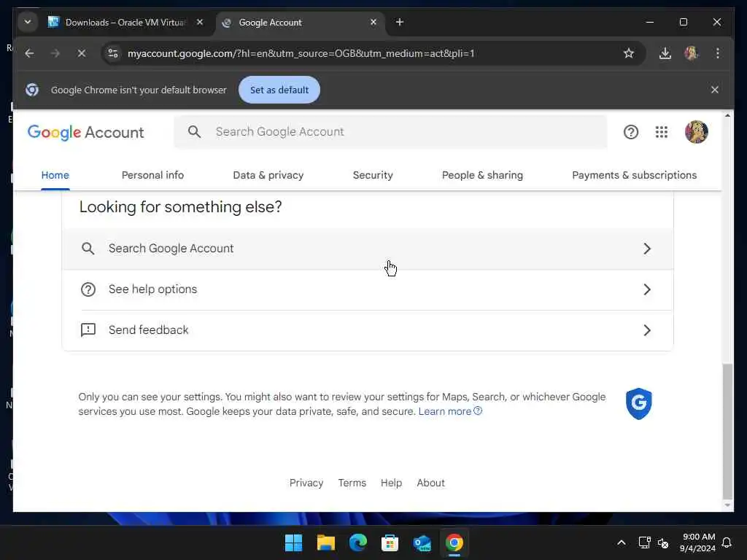Open the Google apps grid icon

[x=661, y=132]
